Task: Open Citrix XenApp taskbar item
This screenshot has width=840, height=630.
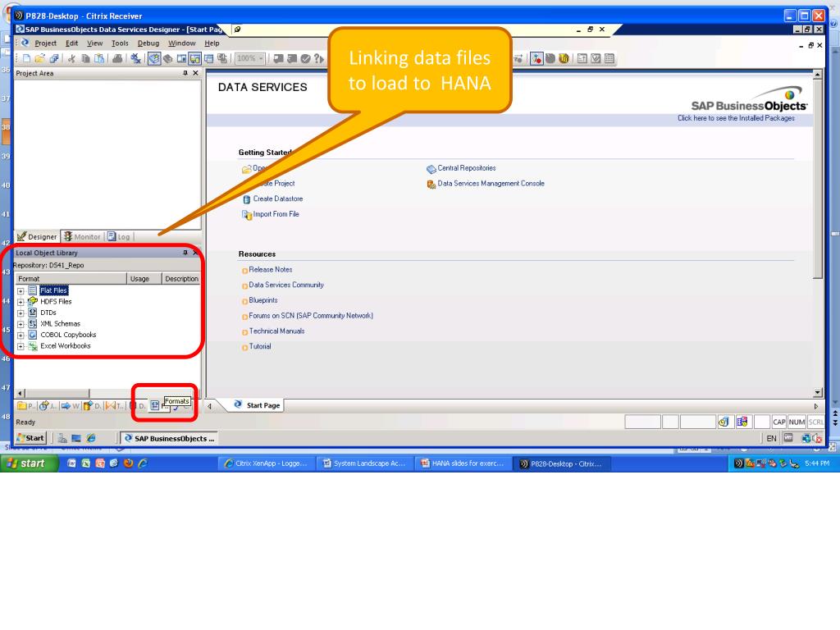Action: click(266, 464)
